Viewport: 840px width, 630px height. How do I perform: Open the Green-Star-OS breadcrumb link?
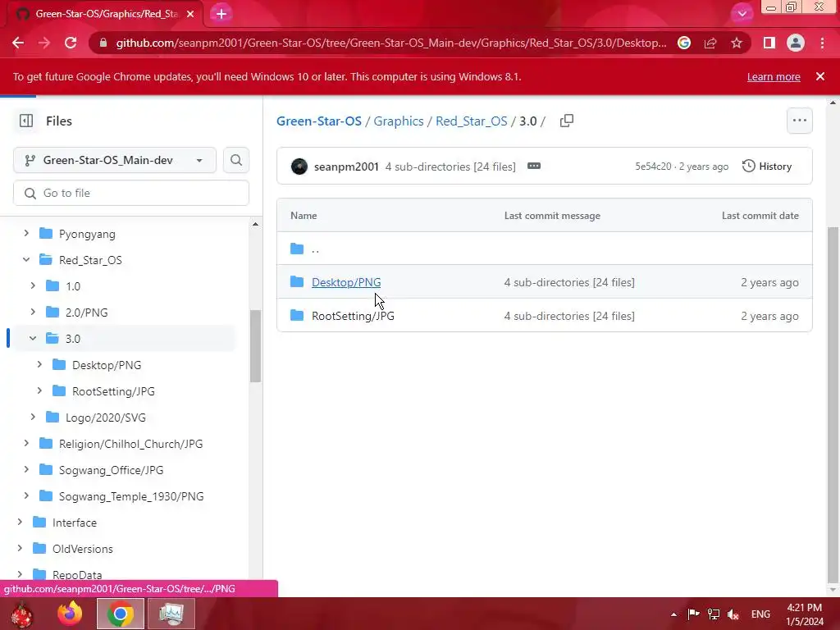coord(319,121)
